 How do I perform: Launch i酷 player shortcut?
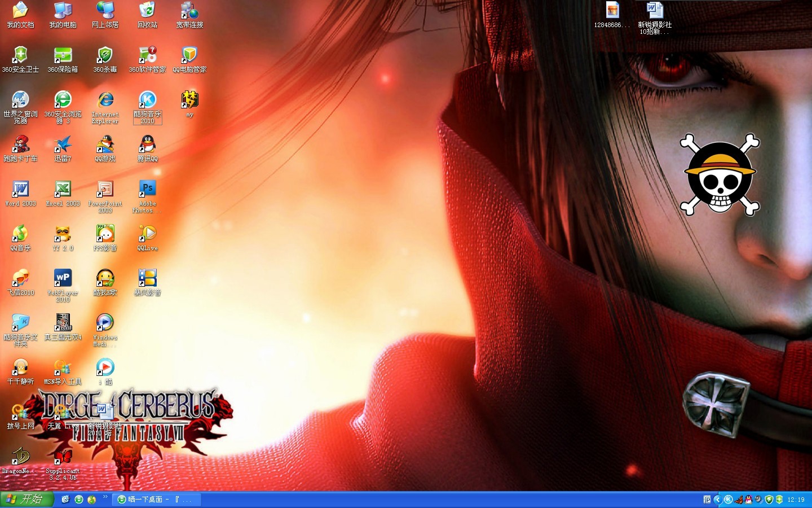[x=105, y=371]
